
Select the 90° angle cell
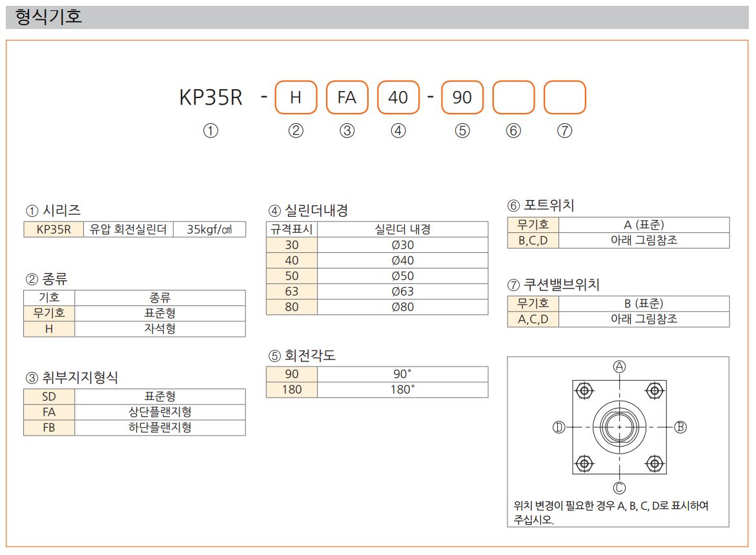pos(403,374)
